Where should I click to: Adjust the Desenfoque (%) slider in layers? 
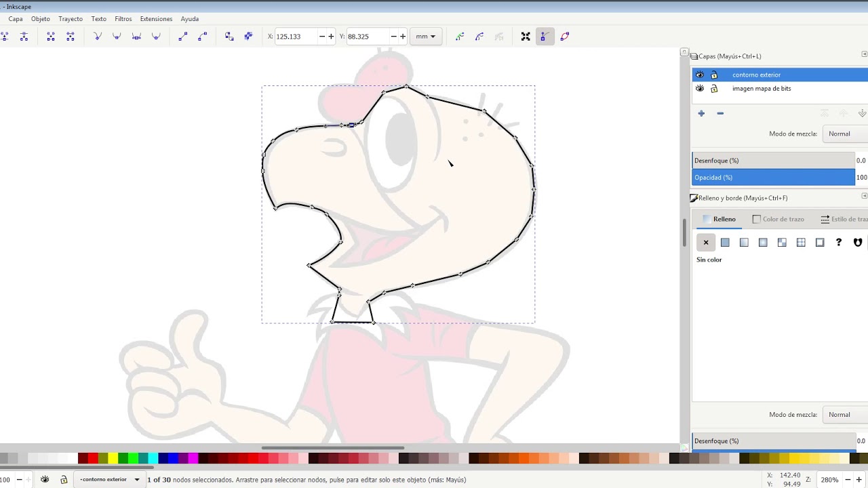click(x=774, y=161)
